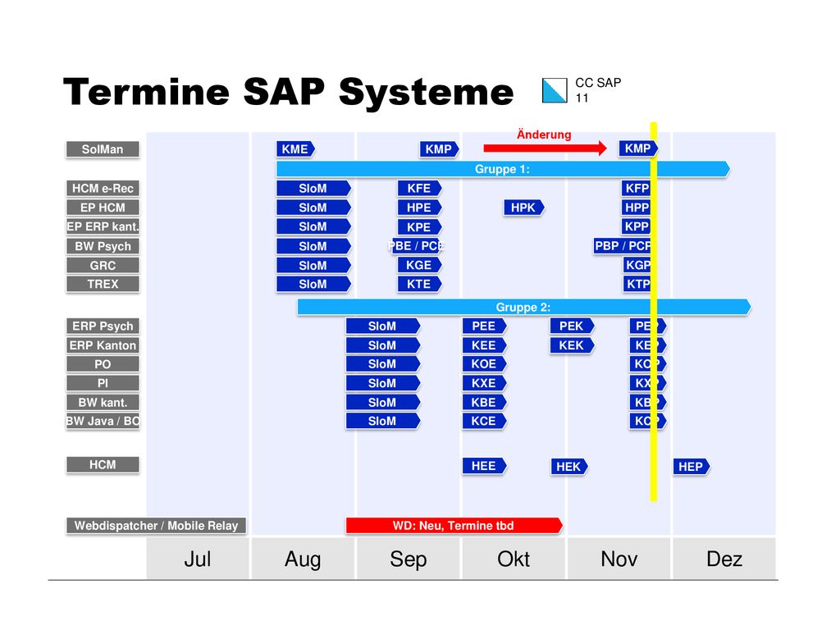Click the KPE marker

pos(419,227)
